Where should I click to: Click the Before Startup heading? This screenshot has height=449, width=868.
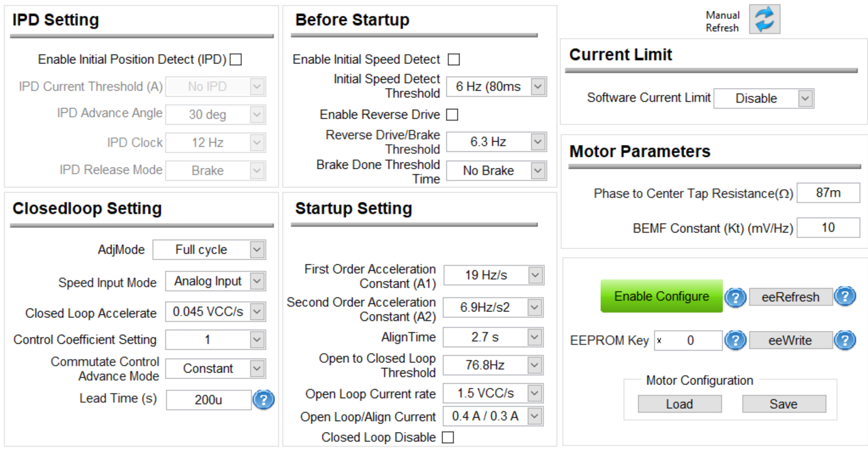coord(352,20)
